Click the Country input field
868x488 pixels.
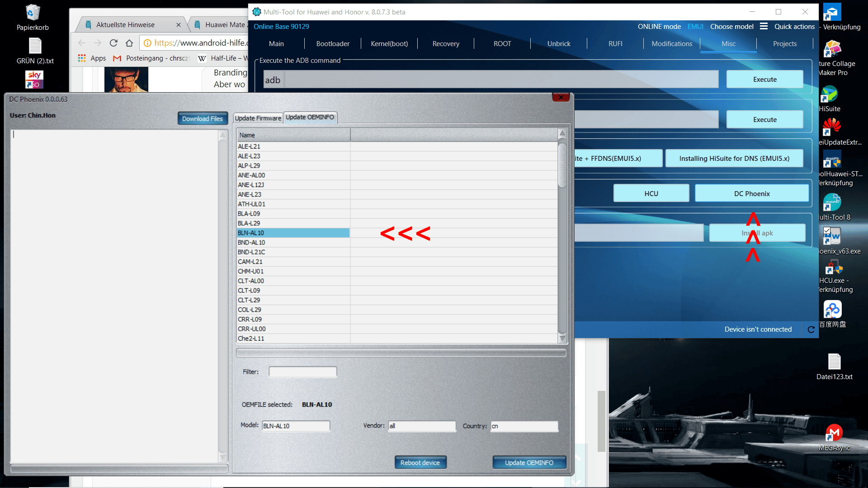point(524,426)
